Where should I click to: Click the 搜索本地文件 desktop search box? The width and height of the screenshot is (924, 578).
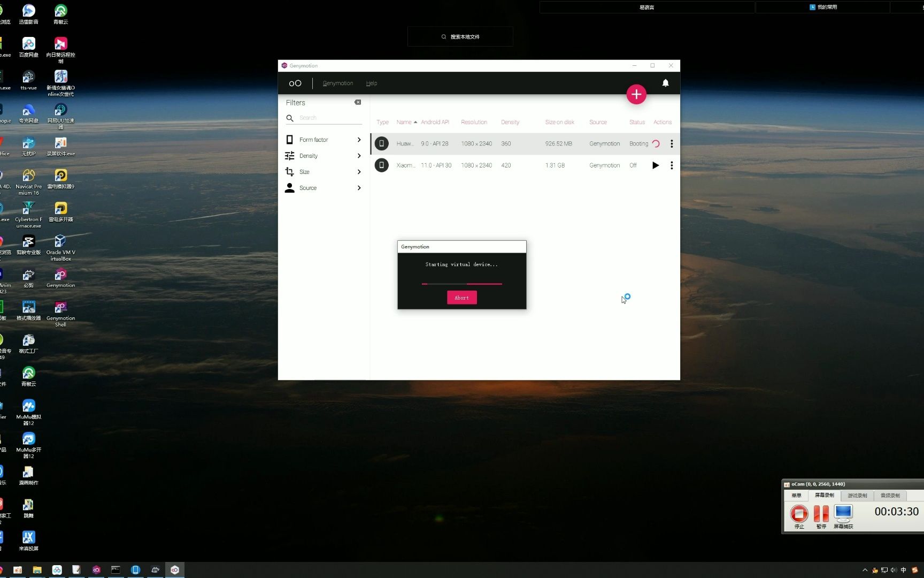pos(460,37)
